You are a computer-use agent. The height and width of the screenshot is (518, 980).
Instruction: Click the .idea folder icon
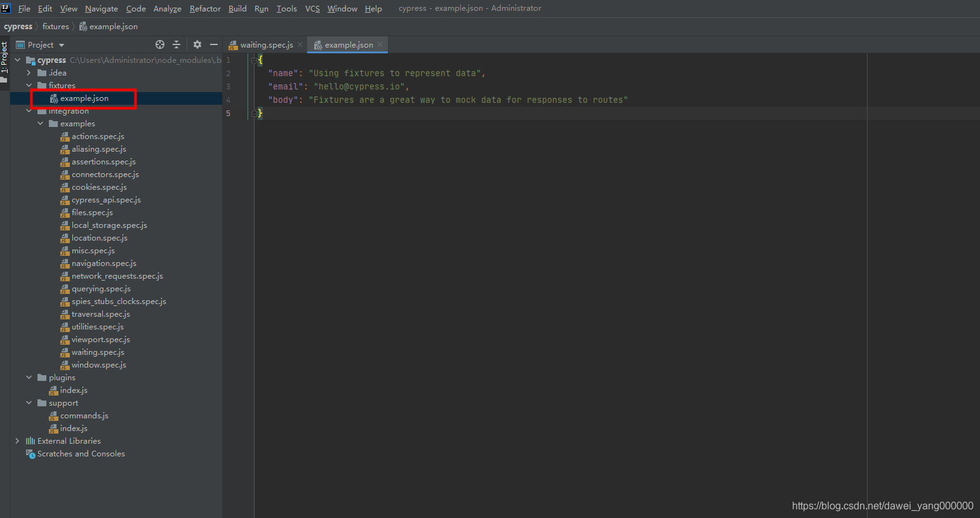pyautogui.click(x=42, y=73)
